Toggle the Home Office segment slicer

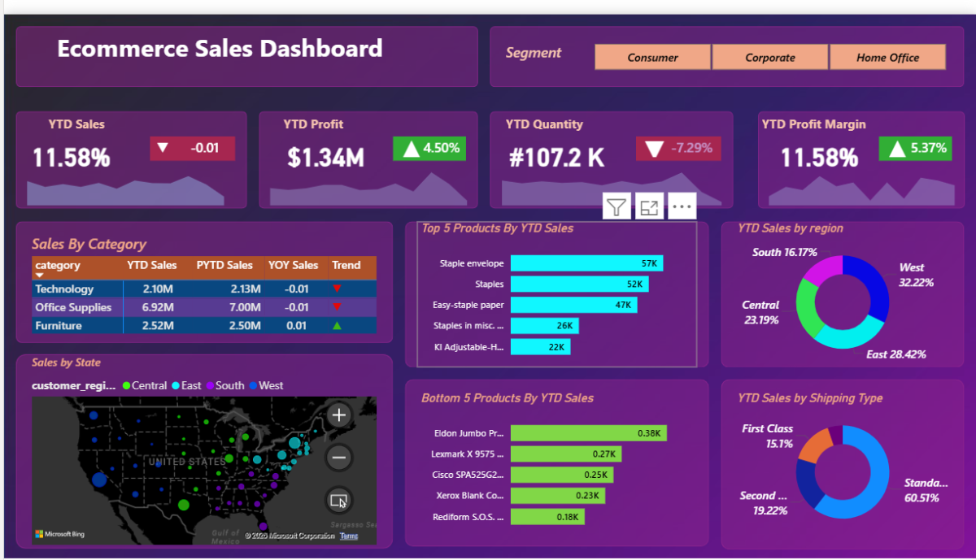tap(887, 57)
